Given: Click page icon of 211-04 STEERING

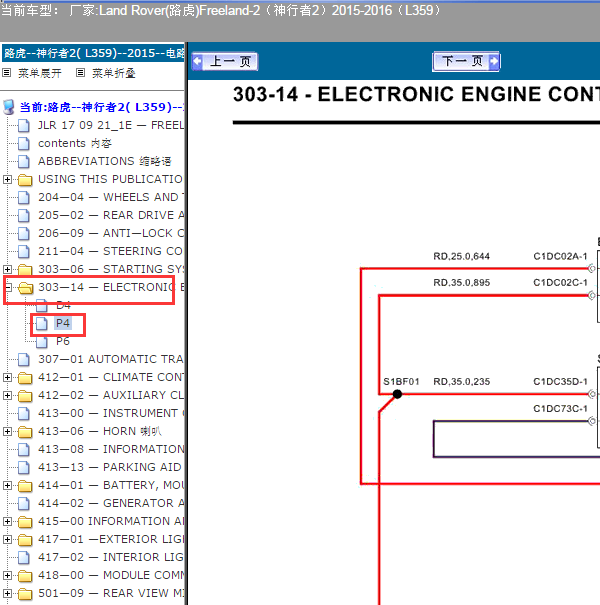Looking at the screenshot, I should pos(24,252).
